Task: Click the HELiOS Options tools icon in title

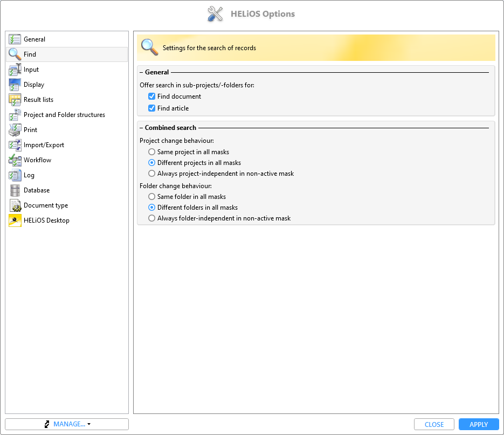Action: 215,14
